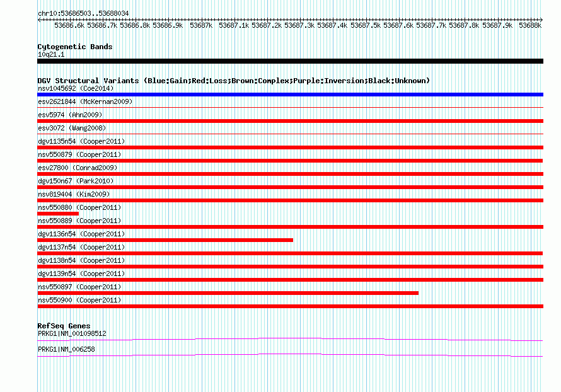
Task: Click the RefSeq Genes track title
Action: (x=64, y=326)
